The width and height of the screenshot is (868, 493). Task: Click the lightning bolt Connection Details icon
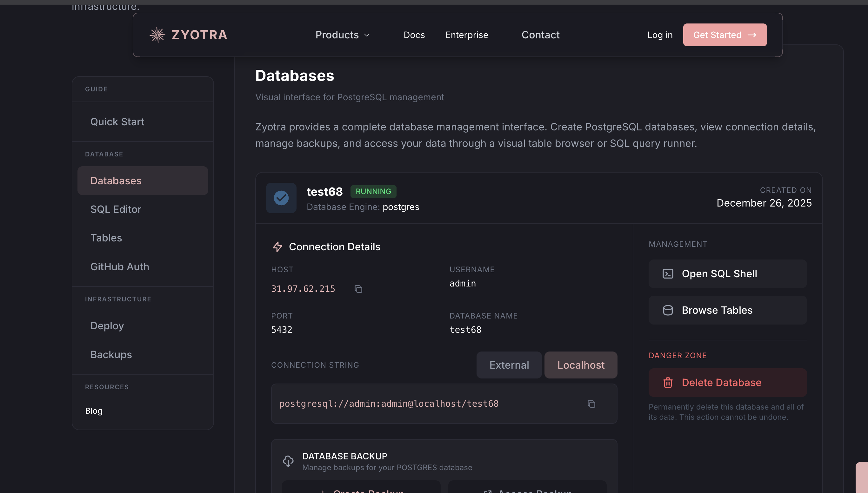pyautogui.click(x=278, y=247)
